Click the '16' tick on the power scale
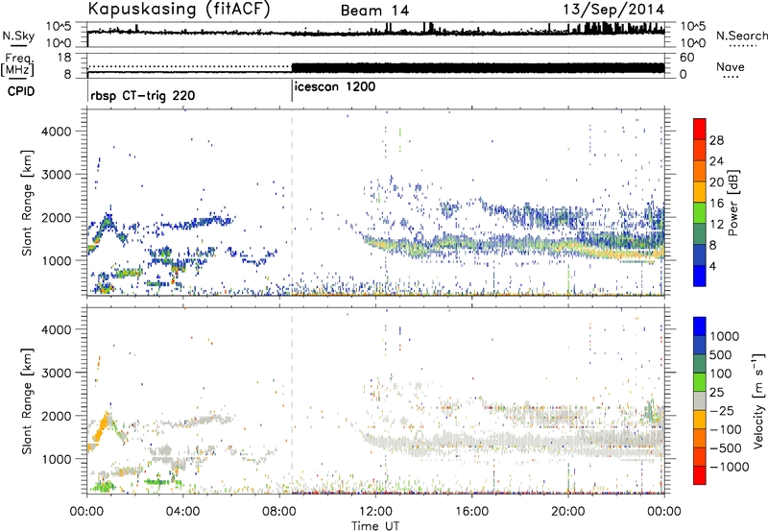Image resolution: width=768 pixels, height=532 pixels. point(716,204)
